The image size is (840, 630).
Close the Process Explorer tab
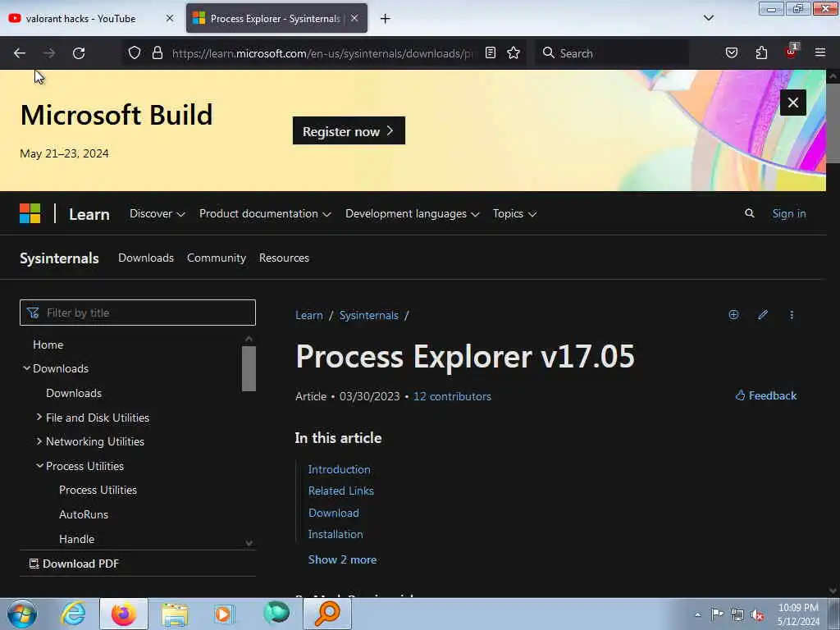[354, 18]
